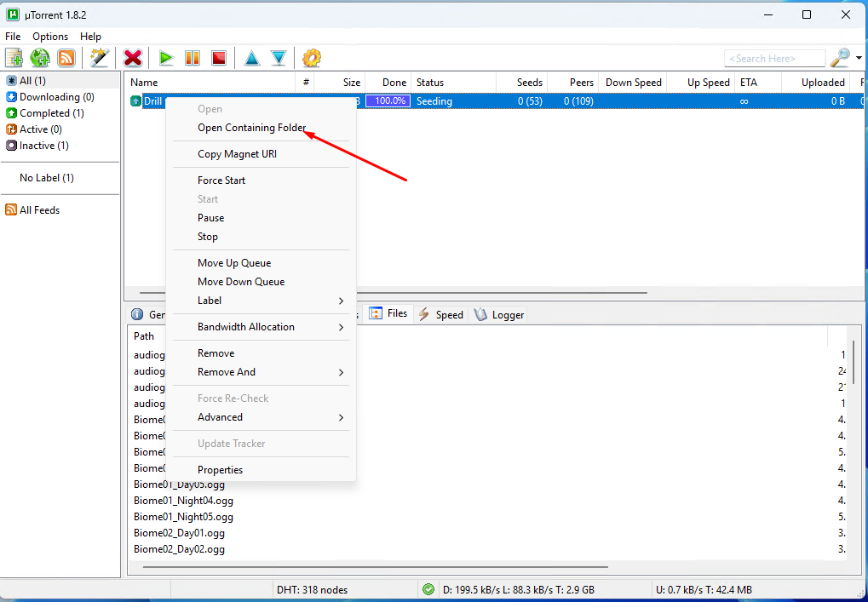Screen dimensions: 868x602
Task: Choose Open Containing Folder from context menu
Action: point(261,128)
